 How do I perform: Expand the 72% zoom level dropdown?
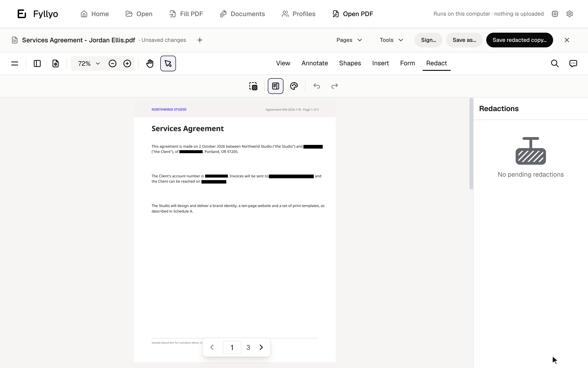[88, 63]
